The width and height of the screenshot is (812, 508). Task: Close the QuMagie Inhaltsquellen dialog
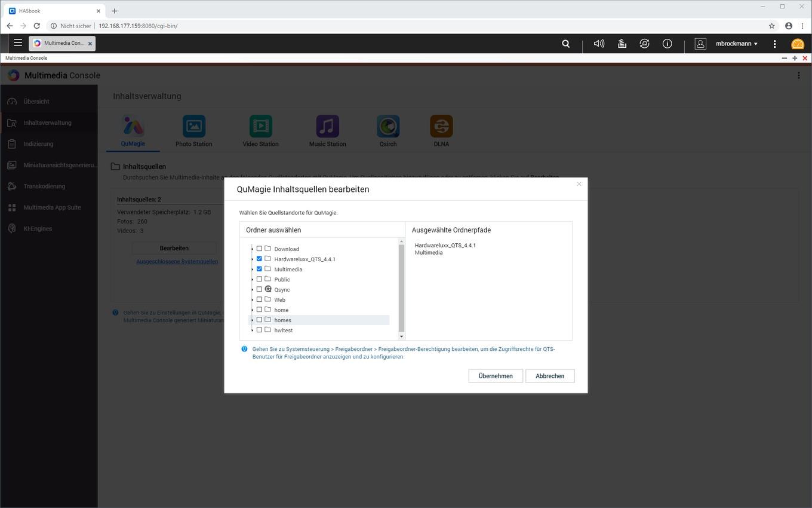pyautogui.click(x=579, y=184)
